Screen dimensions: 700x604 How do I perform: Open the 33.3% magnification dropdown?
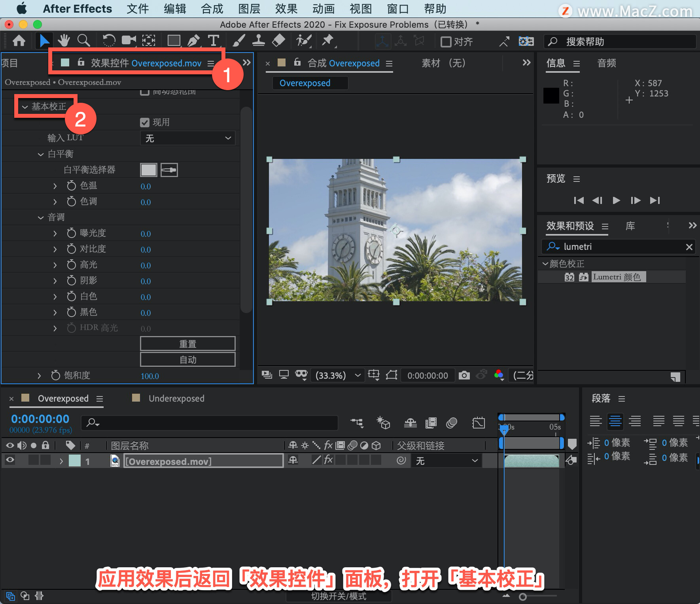(338, 375)
